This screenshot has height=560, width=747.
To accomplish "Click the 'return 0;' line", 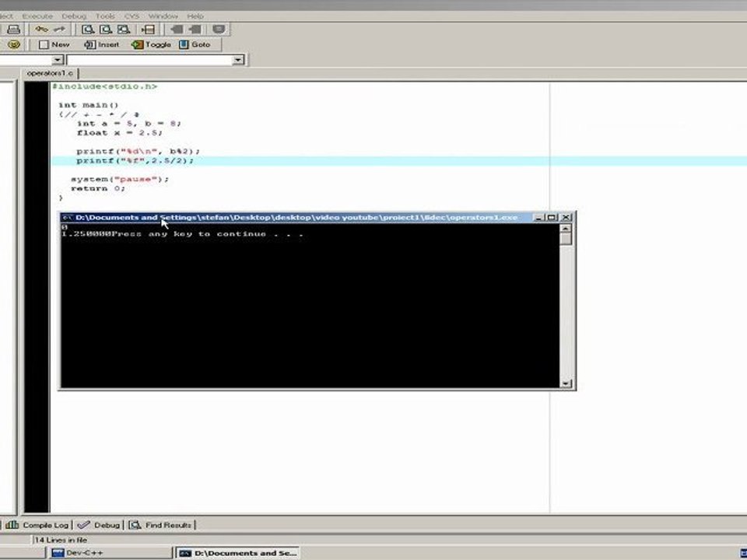I will 98,188.
